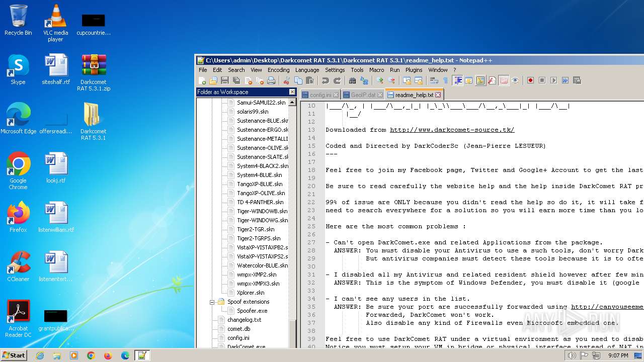Open the Plugins menu
644x362 pixels.
pyautogui.click(x=414, y=70)
